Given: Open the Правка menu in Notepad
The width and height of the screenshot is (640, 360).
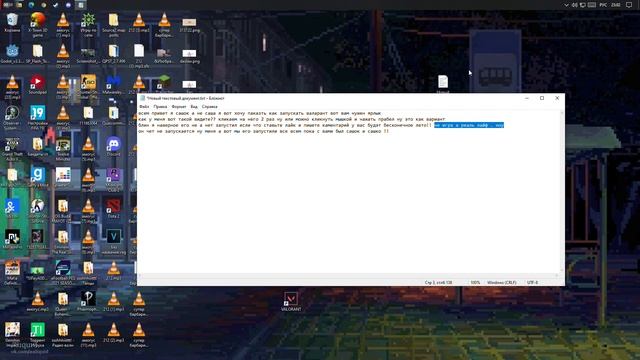Looking at the screenshot, I should 160,107.
